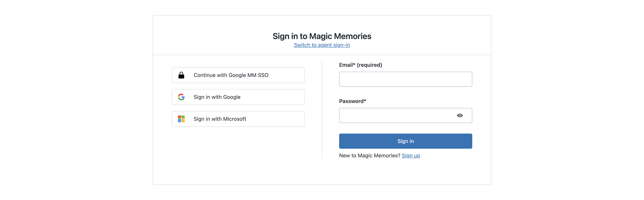Open the Sign up link

411,156
